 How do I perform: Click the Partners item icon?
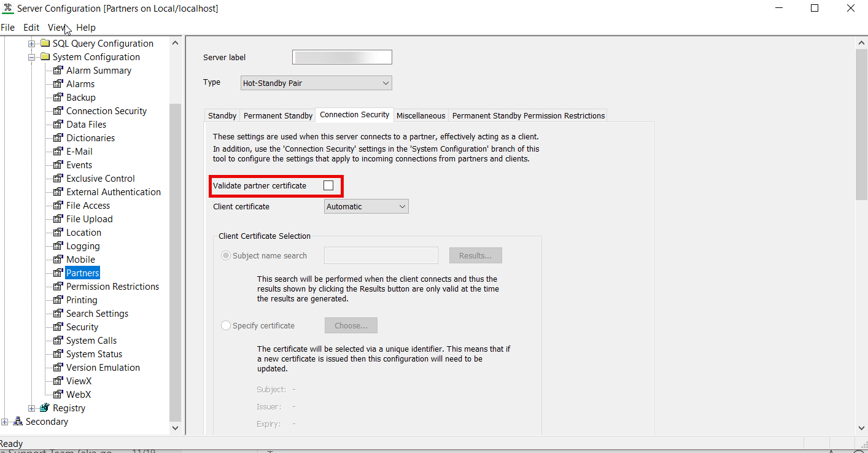58,273
